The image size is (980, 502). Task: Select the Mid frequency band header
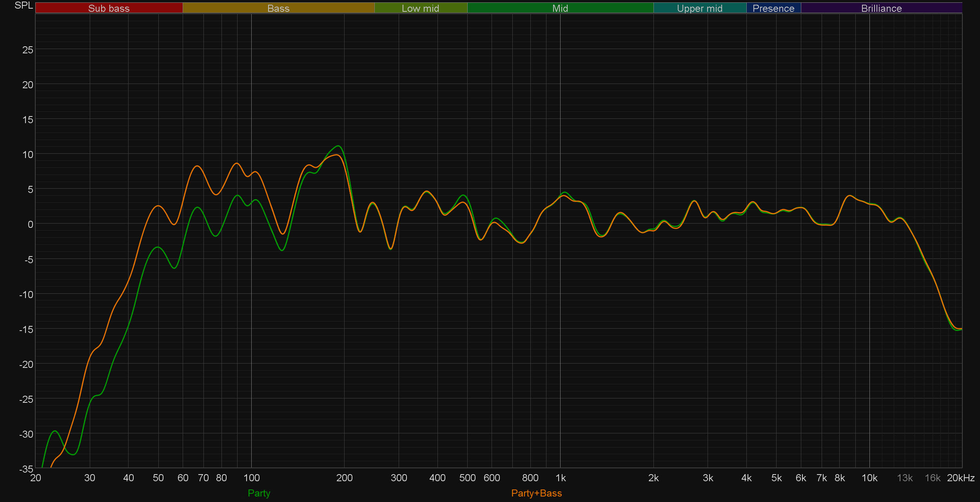click(x=560, y=8)
